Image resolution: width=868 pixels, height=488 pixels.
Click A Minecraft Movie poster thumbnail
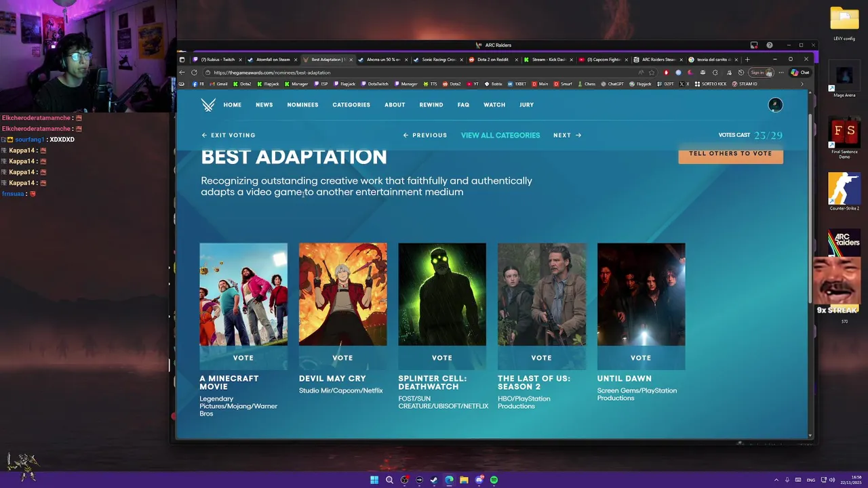coord(243,294)
